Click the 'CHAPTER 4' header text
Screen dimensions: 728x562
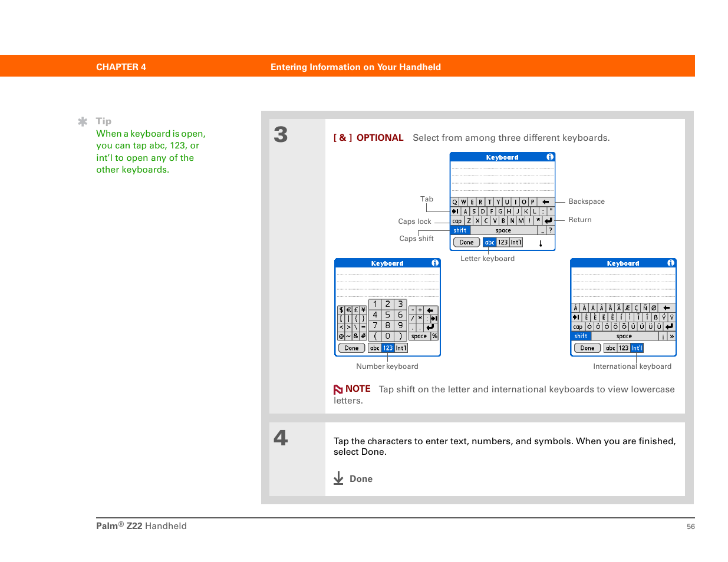pos(121,67)
